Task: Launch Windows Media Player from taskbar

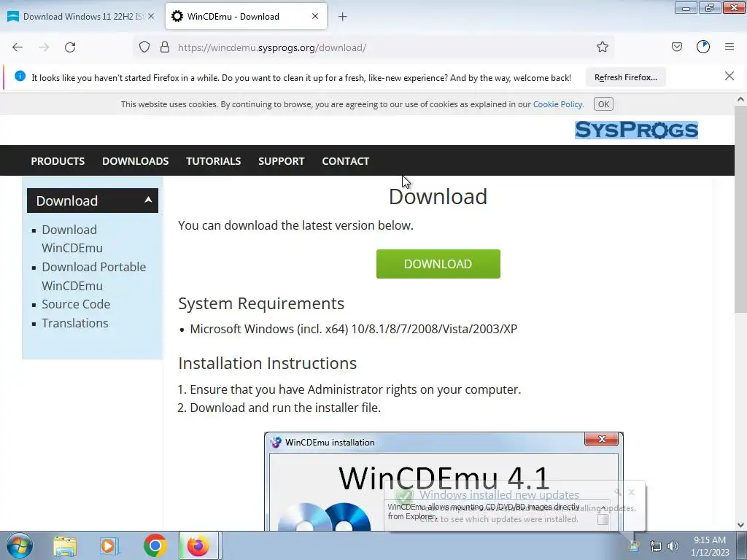Action: coord(109,545)
